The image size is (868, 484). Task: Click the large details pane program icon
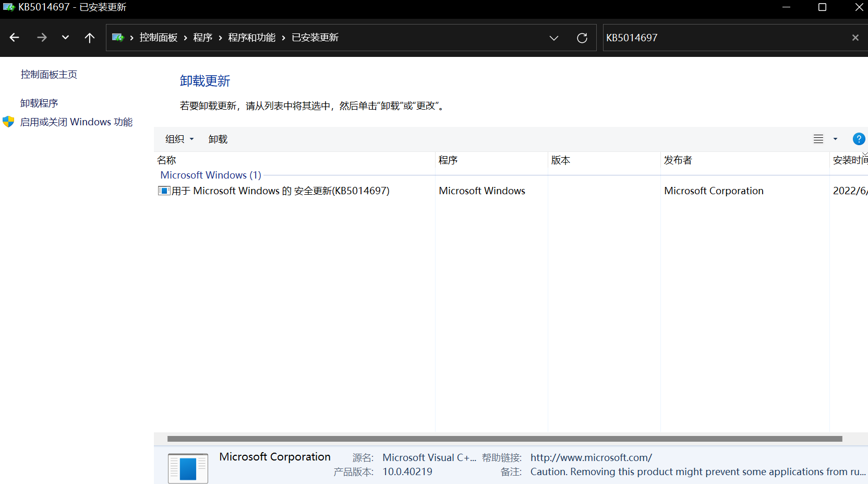pyautogui.click(x=188, y=468)
